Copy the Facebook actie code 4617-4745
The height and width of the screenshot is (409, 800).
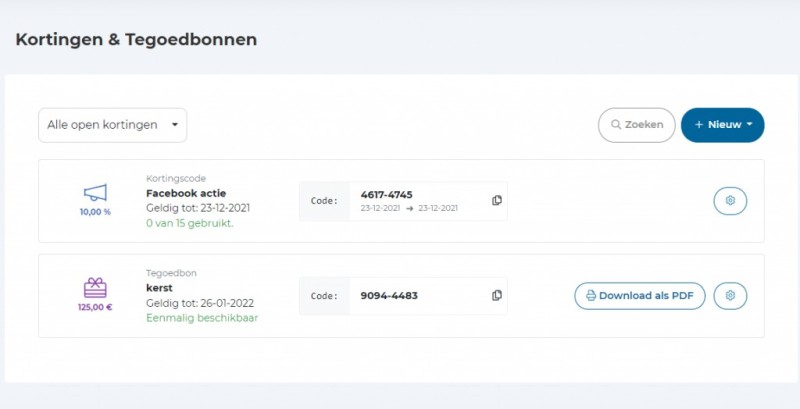[497, 200]
